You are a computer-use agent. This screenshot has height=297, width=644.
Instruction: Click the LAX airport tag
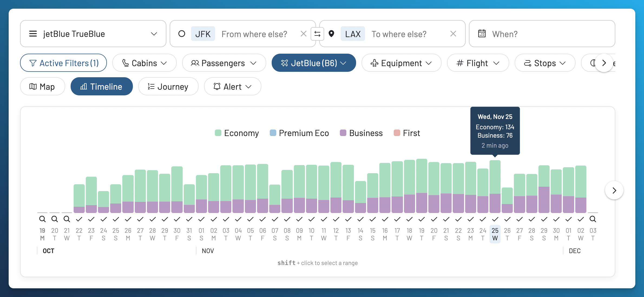(x=353, y=34)
